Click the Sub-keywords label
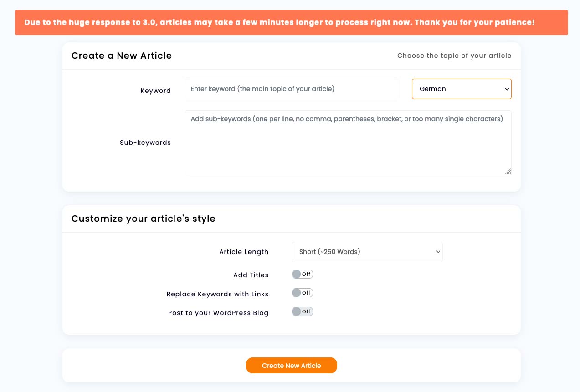 coord(145,143)
